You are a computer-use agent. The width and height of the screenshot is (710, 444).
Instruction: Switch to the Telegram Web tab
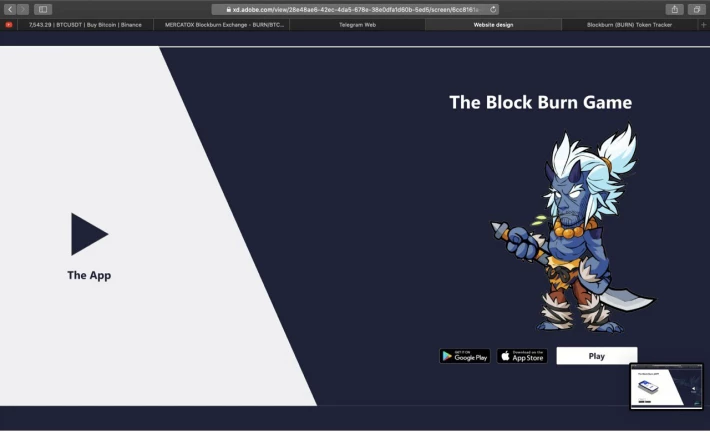(x=357, y=25)
